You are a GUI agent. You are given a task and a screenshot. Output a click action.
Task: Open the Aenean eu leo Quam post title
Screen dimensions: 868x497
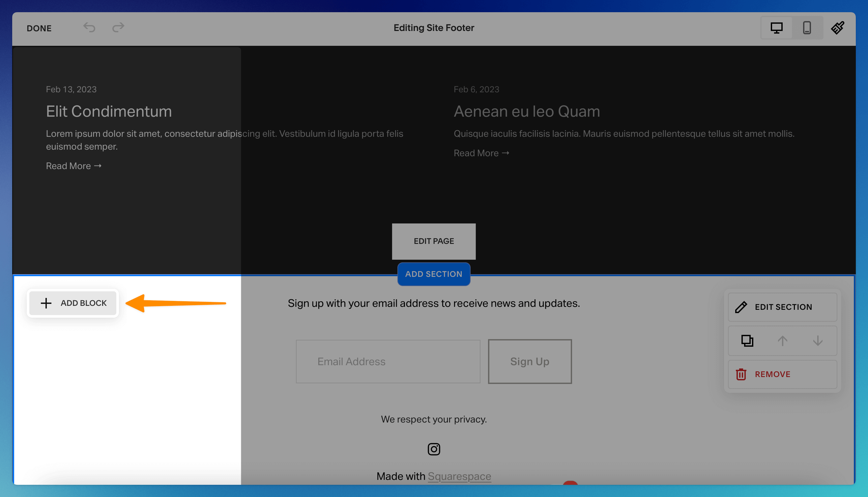[x=527, y=112]
